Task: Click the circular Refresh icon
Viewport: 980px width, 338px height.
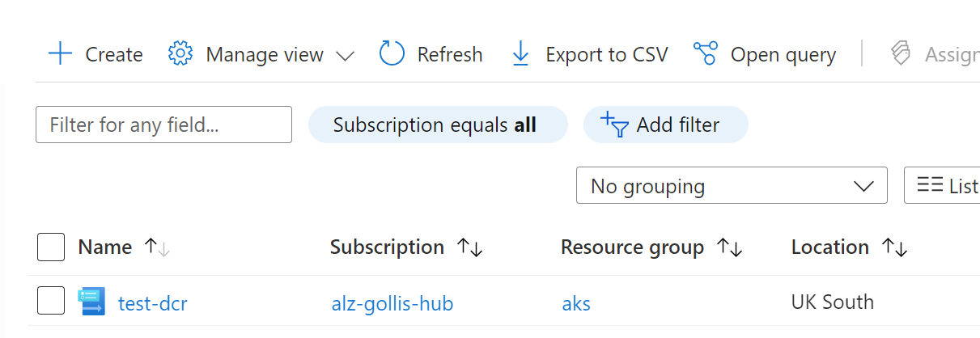Action: (392, 54)
